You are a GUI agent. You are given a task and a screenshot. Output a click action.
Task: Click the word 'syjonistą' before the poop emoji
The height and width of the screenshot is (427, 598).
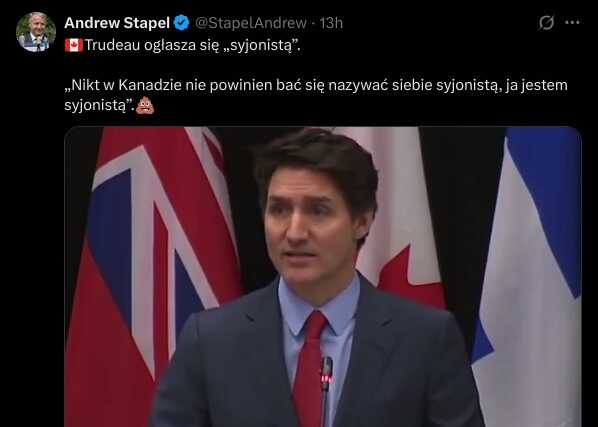coord(99,106)
